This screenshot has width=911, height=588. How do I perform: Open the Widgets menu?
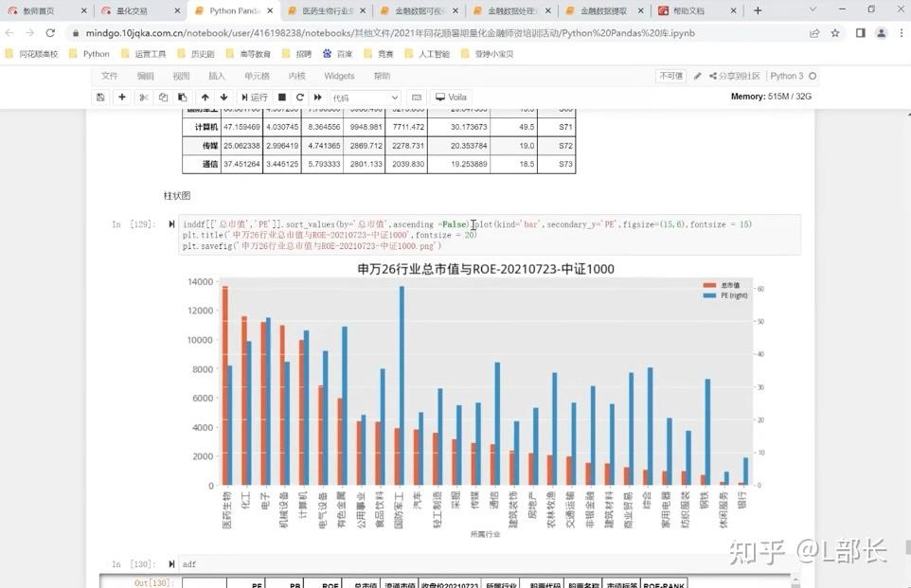coord(339,76)
